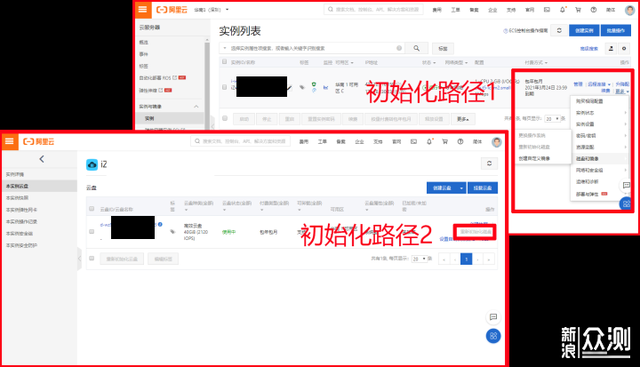Click the 重新初始化磁盘 link in the disk row
This screenshot has width=640, height=367.
click(x=475, y=231)
